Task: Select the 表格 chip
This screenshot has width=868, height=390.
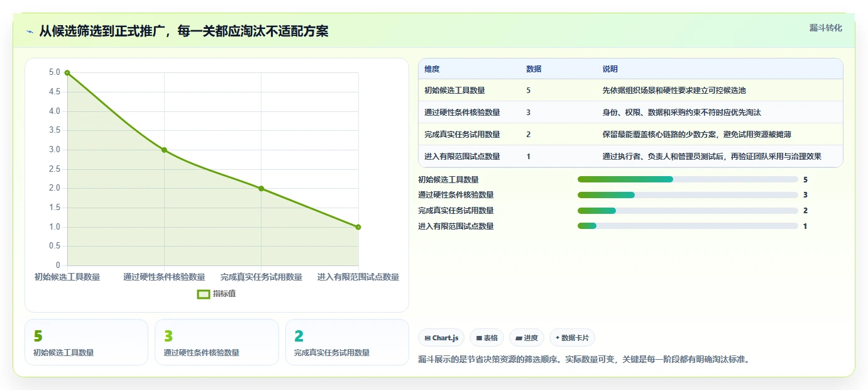Action: 486,338
